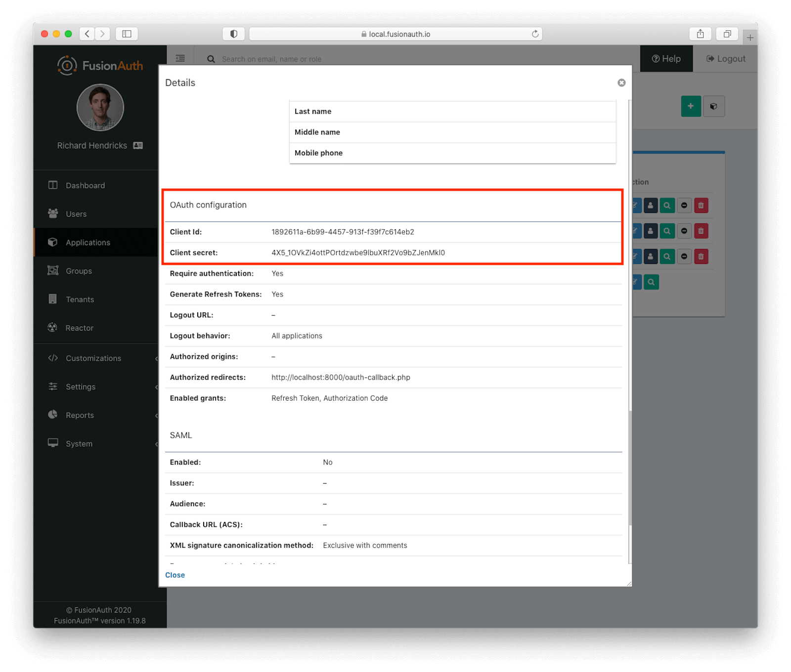Click the red trash icon in first row
This screenshot has width=791, height=672.
pos(701,206)
